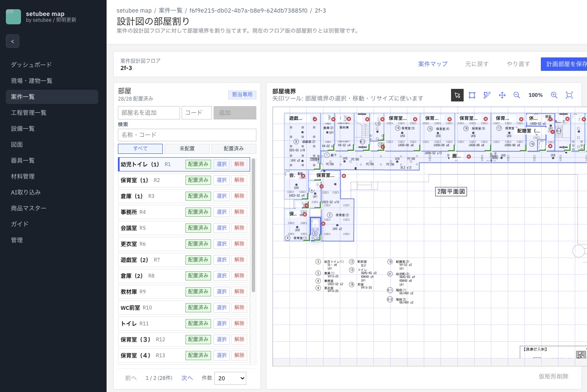The height and width of the screenshot is (392, 587).
Task: Open 材料管理 in the sidebar
Action: (x=52, y=176)
